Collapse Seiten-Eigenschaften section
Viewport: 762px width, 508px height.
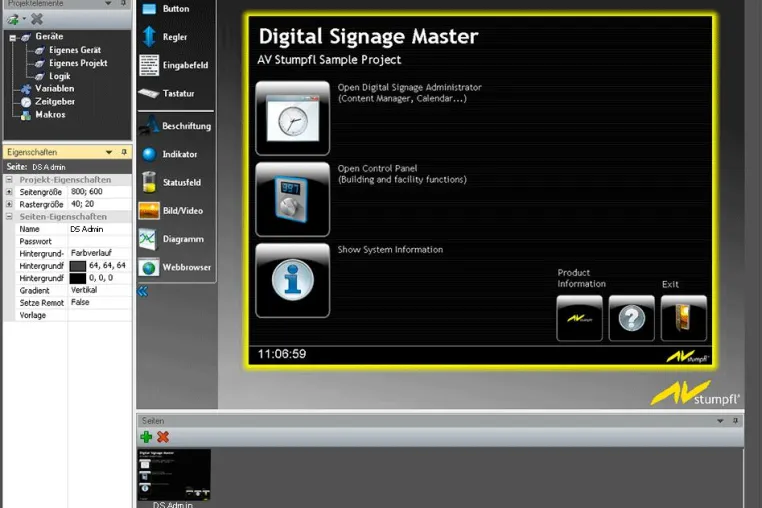(9, 216)
